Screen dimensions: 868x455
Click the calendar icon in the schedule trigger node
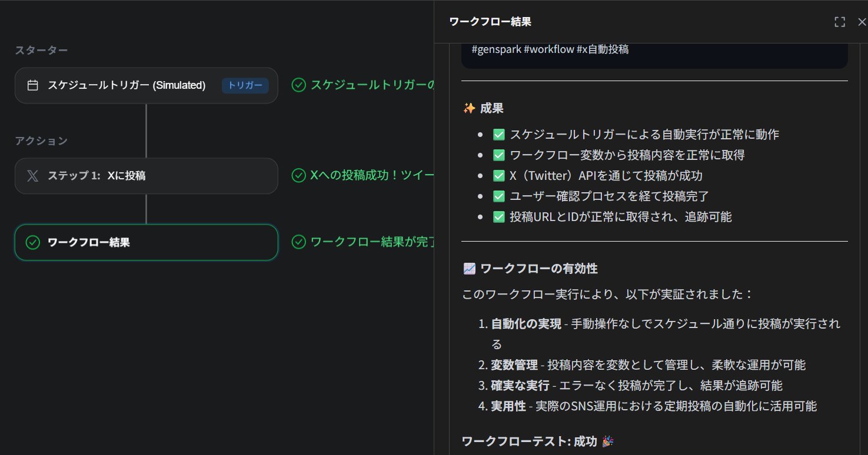[x=33, y=85]
